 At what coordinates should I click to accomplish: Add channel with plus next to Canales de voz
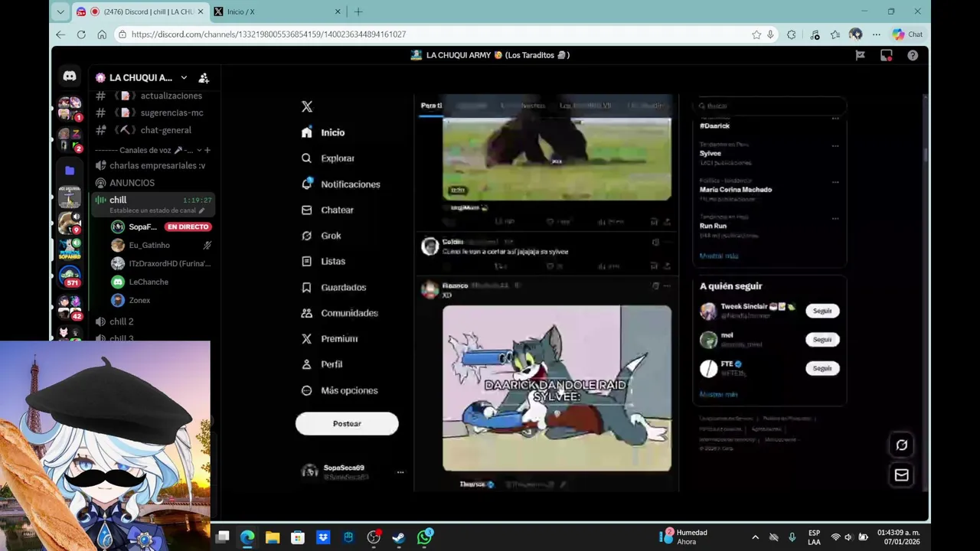(x=207, y=150)
